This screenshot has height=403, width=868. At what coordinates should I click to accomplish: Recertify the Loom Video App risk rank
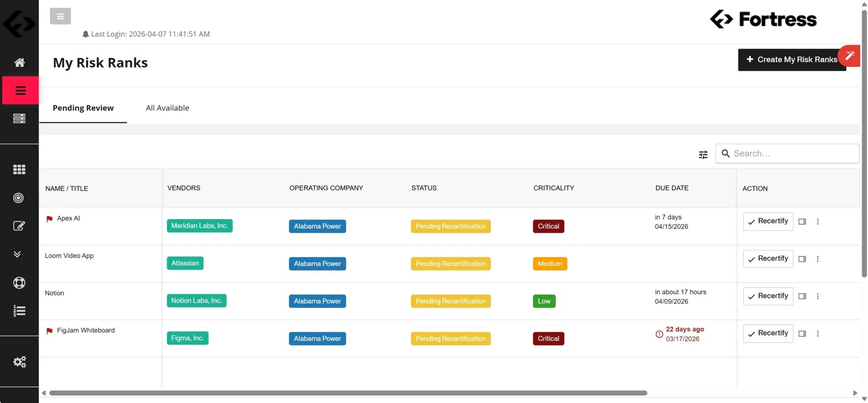[x=768, y=259]
